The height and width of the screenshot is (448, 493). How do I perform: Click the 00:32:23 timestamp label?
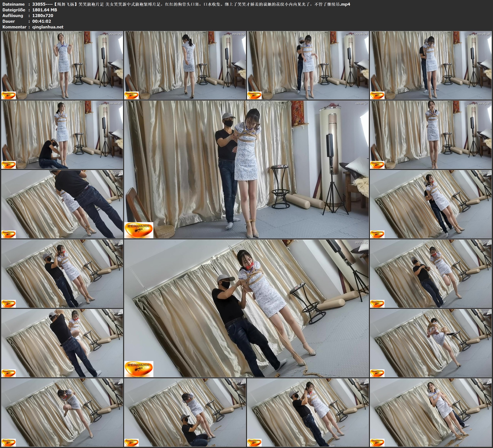(x=115, y=381)
